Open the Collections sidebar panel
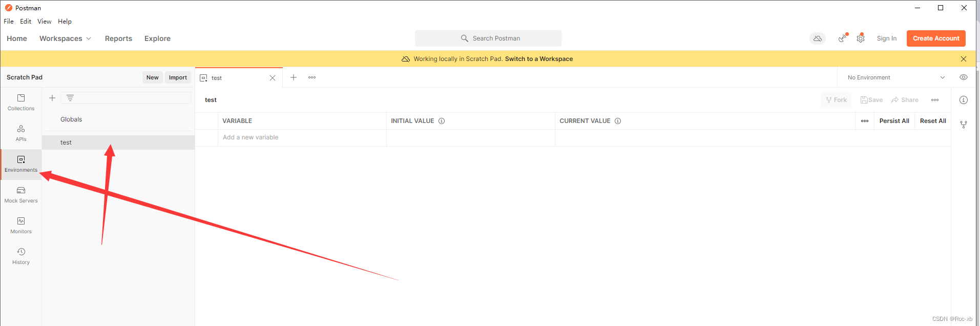Screen dimensions: 980x326 coord(21,103)
